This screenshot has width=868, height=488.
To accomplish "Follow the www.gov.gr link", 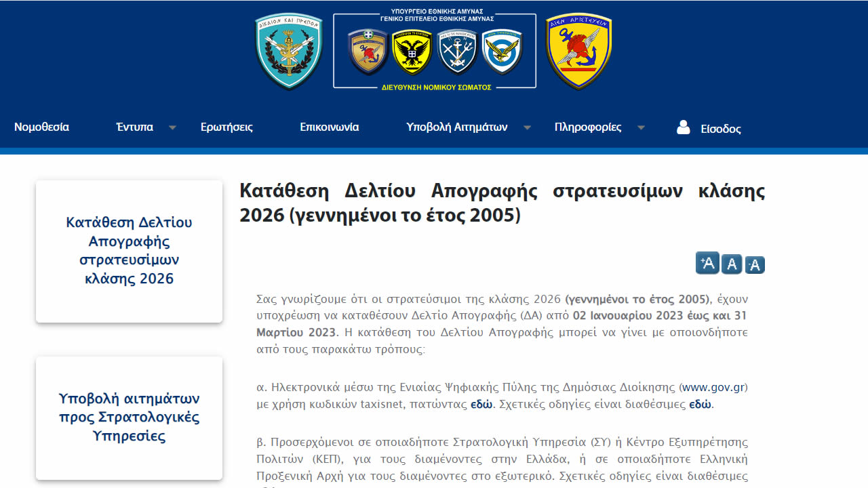I will pyautogui.click(x=714, y=388).
